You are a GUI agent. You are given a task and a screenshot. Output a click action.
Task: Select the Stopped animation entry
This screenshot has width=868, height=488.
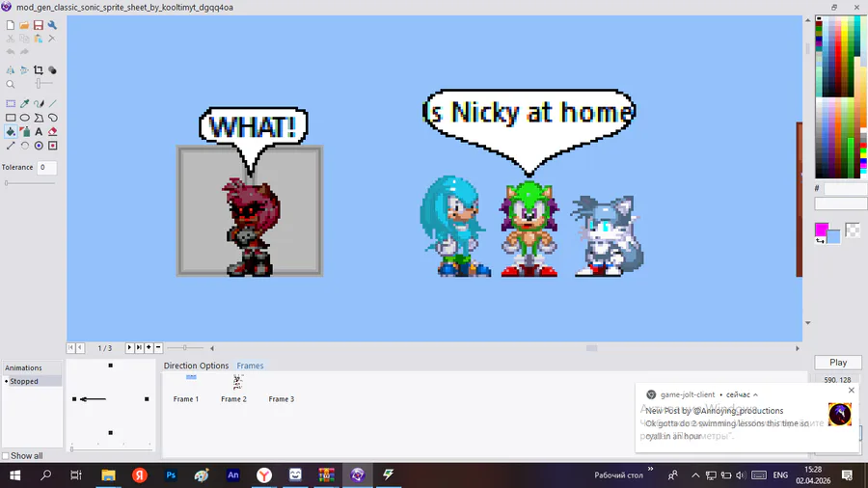click(x=33, y=381)
